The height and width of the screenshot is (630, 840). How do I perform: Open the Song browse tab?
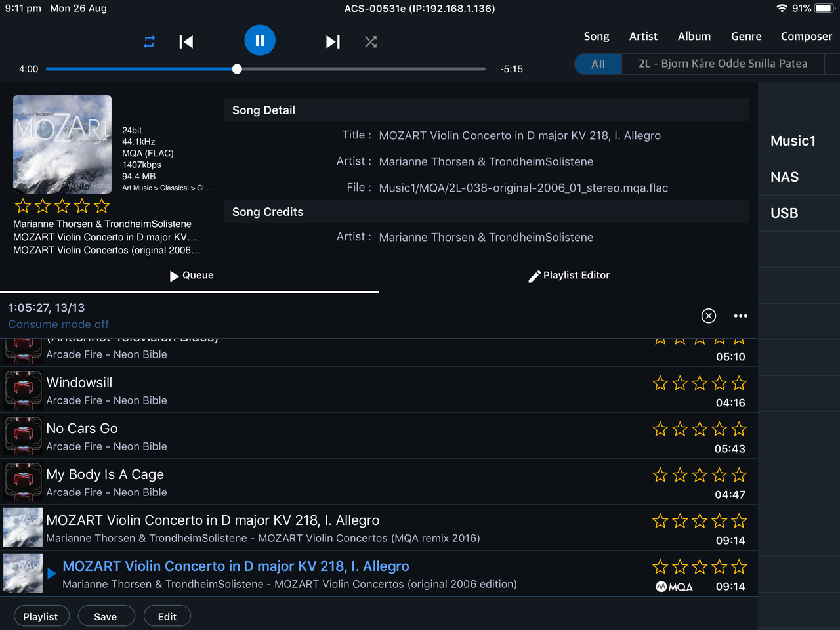click(x=597, y=37)
